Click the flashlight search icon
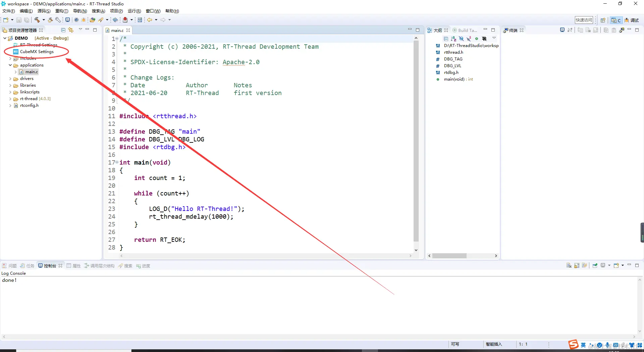 coord(101,20)
